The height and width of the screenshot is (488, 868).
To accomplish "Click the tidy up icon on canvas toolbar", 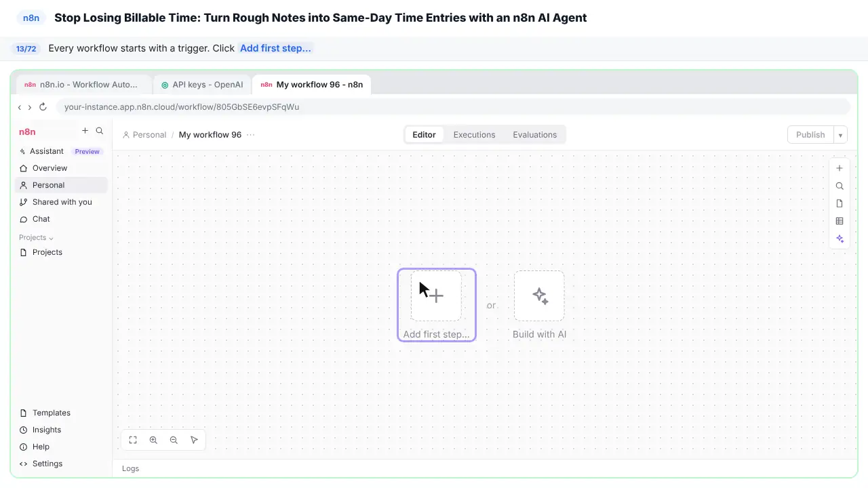I will coord(194,440).
